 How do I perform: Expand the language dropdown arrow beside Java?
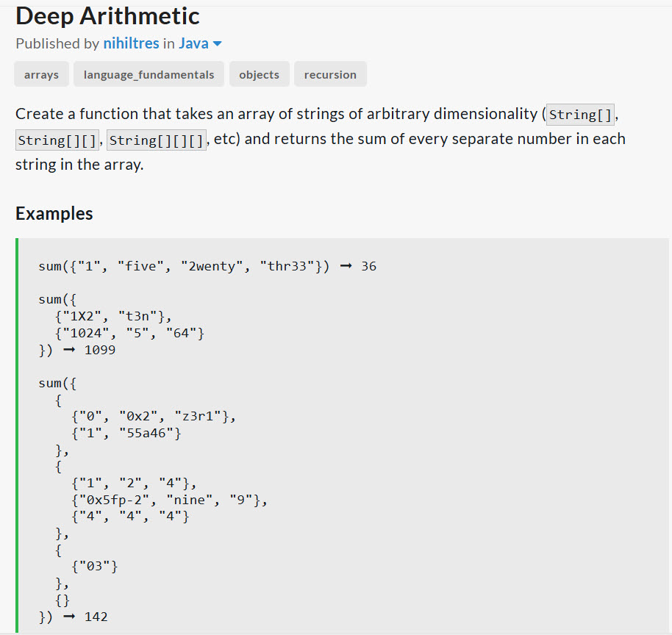[218, 43]
